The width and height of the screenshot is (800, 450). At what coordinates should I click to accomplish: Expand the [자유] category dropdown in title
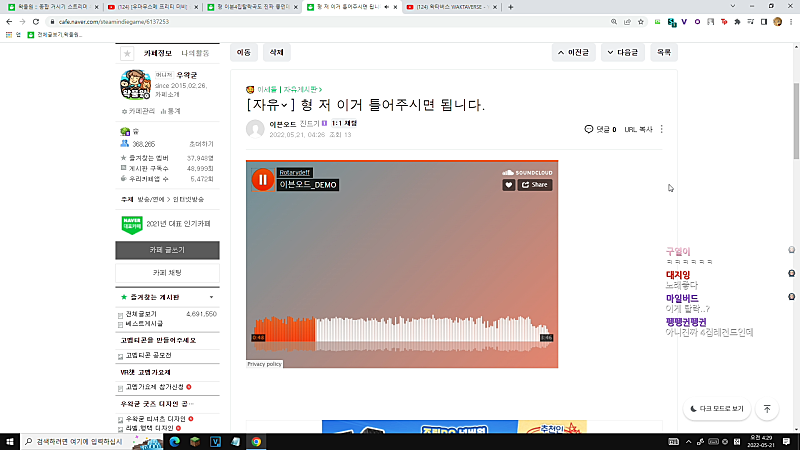(284, 105)
